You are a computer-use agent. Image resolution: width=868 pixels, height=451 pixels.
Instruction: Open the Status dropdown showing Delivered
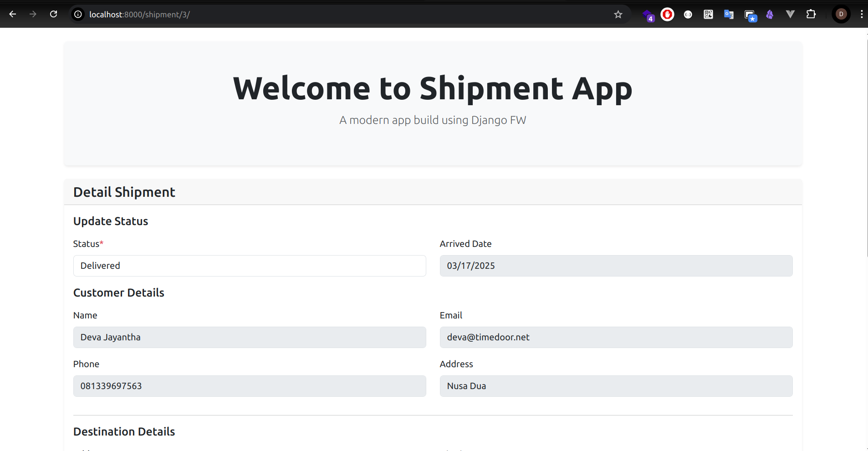tap(250, 266)
